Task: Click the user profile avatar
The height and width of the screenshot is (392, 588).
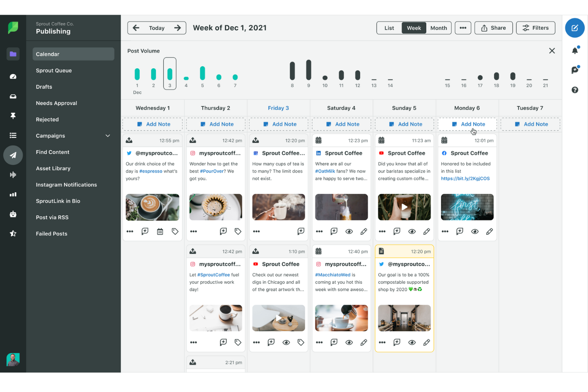Action: pos(13,359)
